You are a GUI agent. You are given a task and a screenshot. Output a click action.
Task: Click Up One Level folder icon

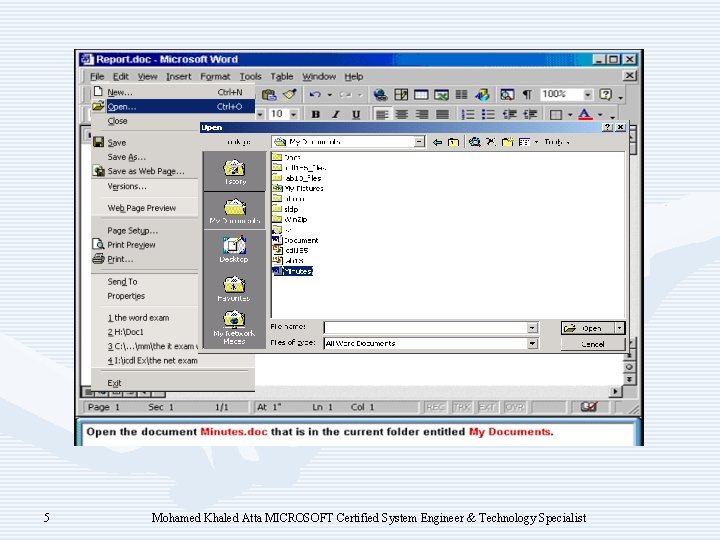(x=453, y=142)
